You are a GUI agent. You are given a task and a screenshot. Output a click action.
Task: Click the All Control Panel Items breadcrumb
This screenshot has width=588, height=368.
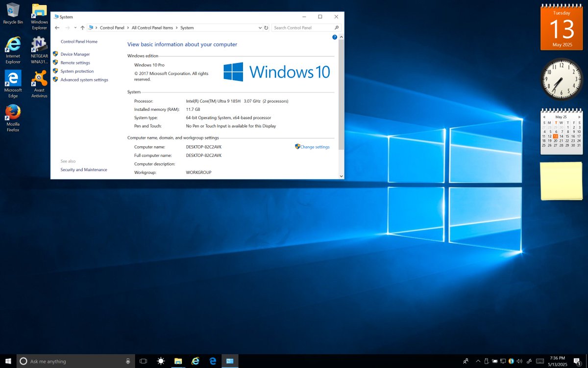(152, 28)
